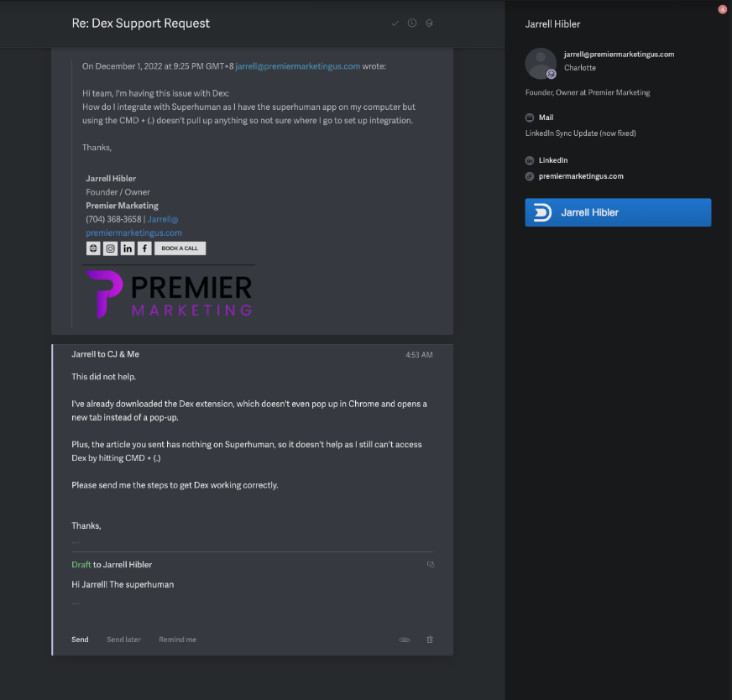Discard draft with trash icon
Image resolution: width=732 pixels, height=700 pixels.
pyautogui.click(x=430, y=640)
